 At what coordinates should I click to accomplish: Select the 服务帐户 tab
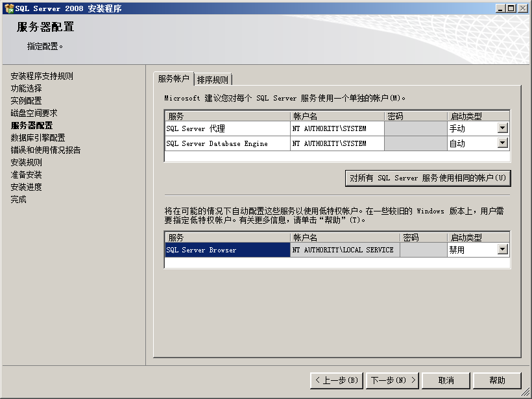pos(173,79)
